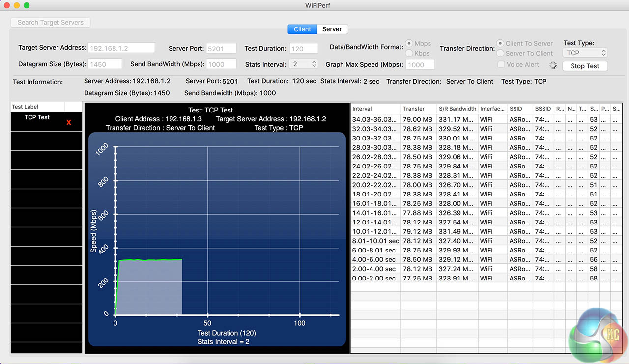This screenshot has height=364, width=629.
Task: Choose Server To Client transfer direction
Action: click(x=500, y=53)
